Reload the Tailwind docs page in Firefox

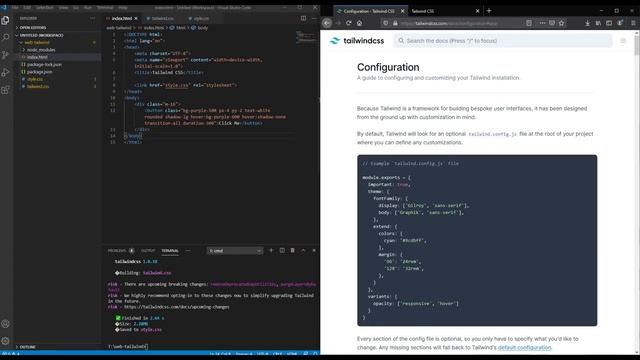(x=349, y=23)
